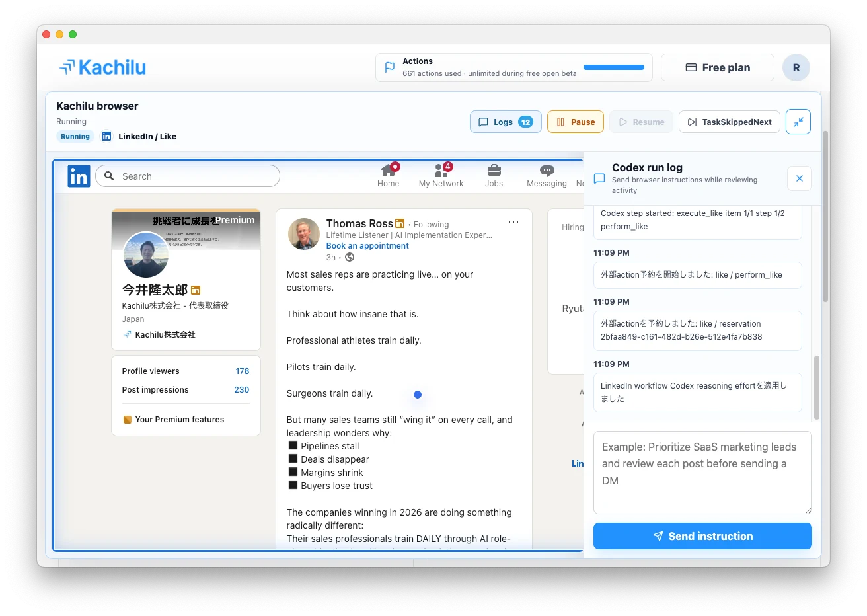Click the Resume button

tap(641, 122)
